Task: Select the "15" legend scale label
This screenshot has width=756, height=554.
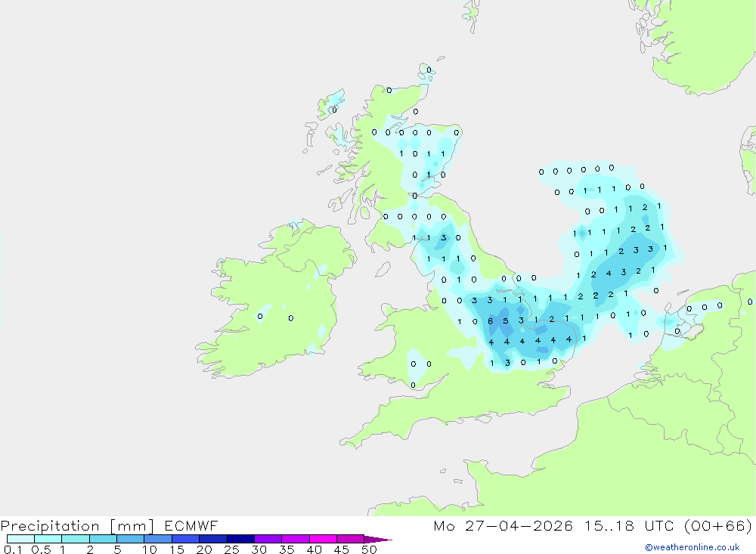Action: pos(177,549)
